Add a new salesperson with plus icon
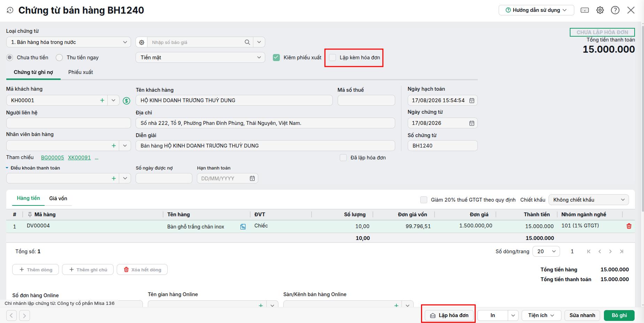 click(x=114, y=146)
